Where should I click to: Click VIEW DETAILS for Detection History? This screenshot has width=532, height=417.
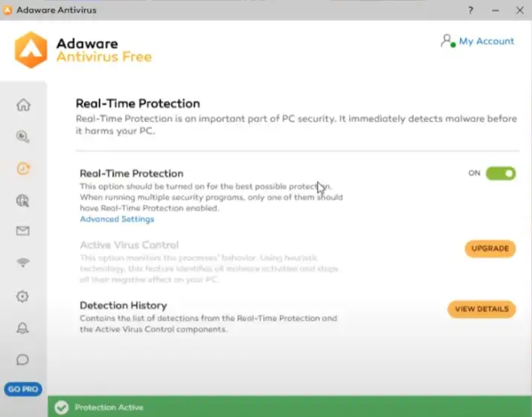(x=481, y=309)
